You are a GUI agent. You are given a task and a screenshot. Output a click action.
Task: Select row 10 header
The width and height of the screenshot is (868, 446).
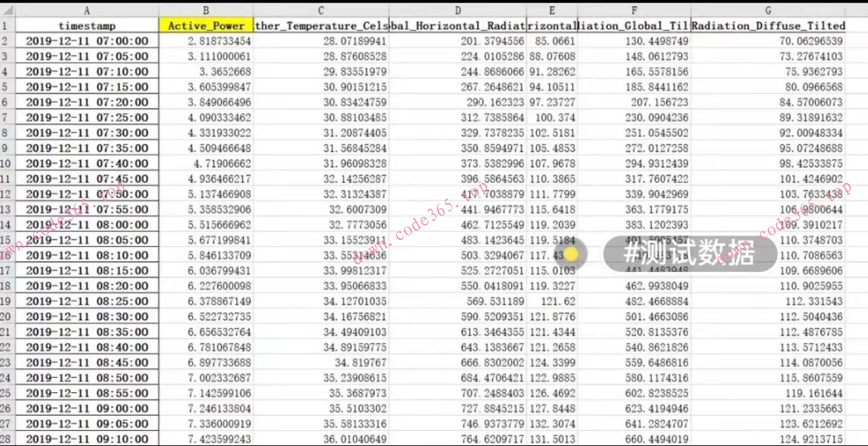pos(7,163)
